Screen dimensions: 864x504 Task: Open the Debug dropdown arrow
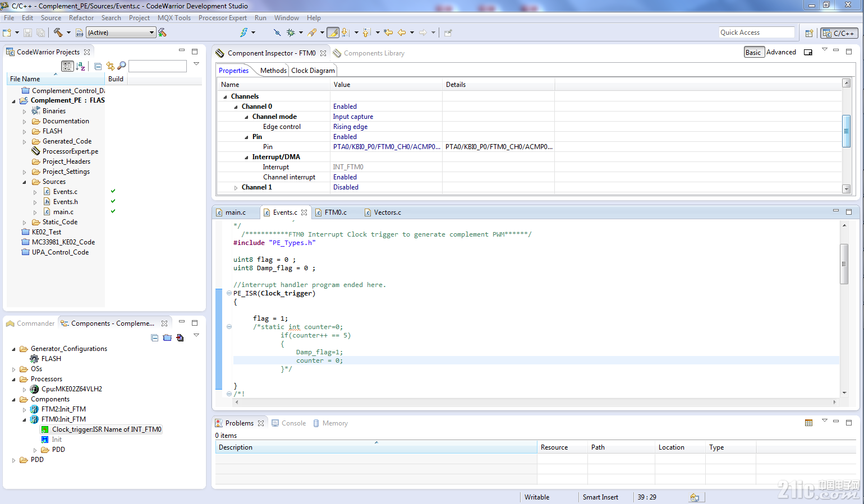click(301, 33)
